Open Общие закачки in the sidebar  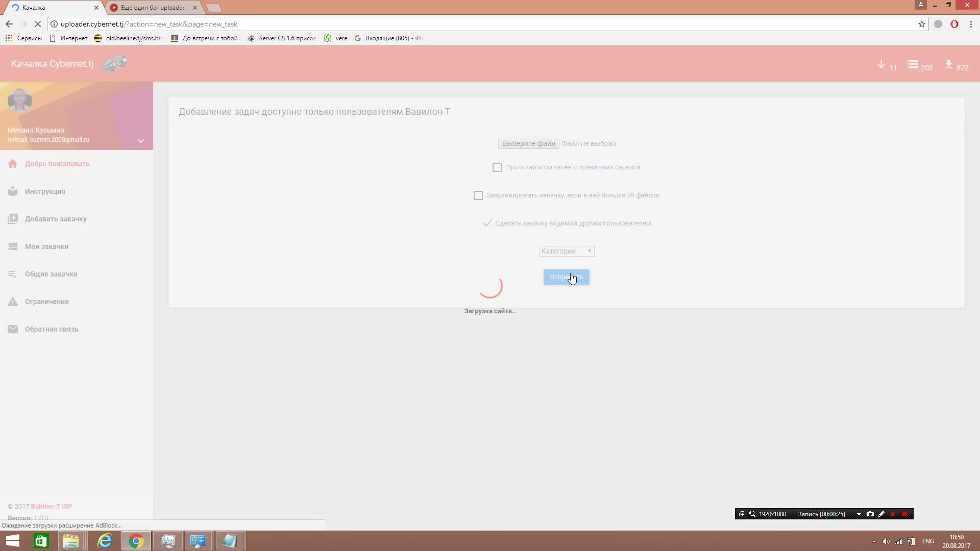click(x=51, y=274)
